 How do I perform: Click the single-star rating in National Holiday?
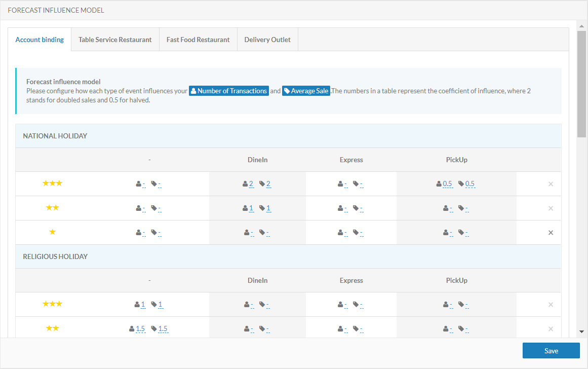coord(52,232)
